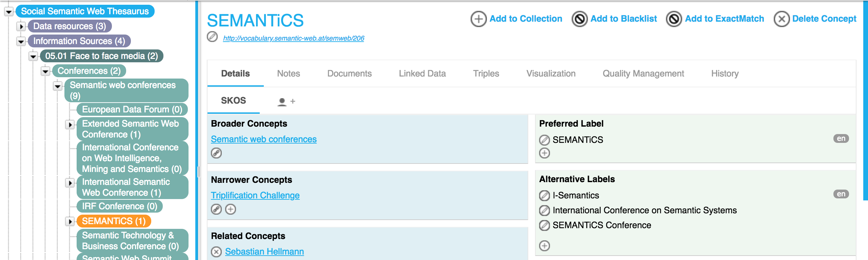Open the Notes tab
The image size is (868, 260).
tap(289, 73)
